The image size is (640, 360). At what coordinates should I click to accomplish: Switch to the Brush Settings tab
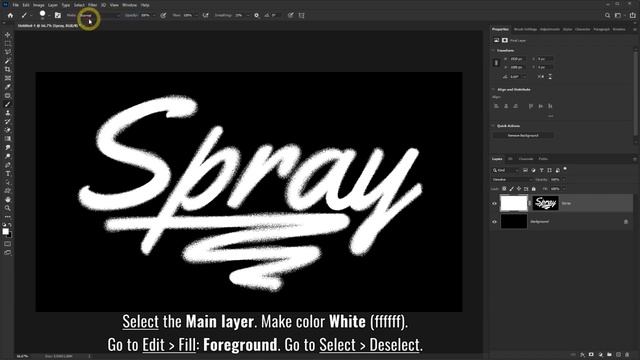pyautogui.click(x=525, y=29)
